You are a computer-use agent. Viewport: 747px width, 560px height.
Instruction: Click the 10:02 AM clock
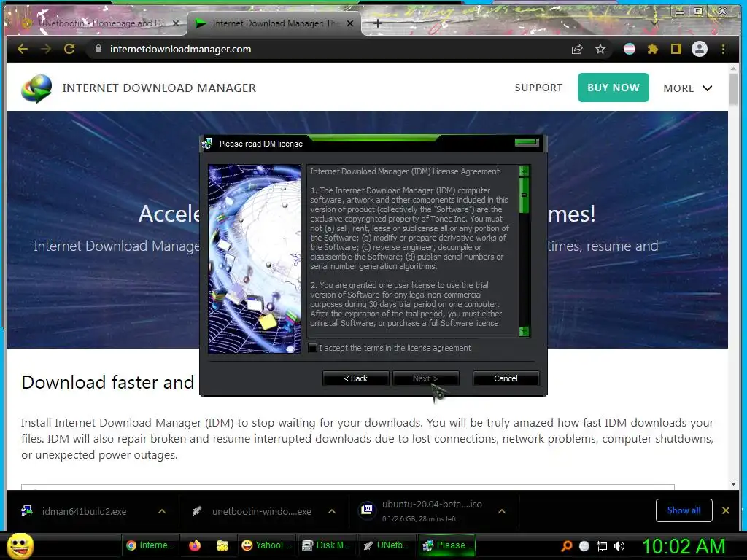click(x=684, y=545)
